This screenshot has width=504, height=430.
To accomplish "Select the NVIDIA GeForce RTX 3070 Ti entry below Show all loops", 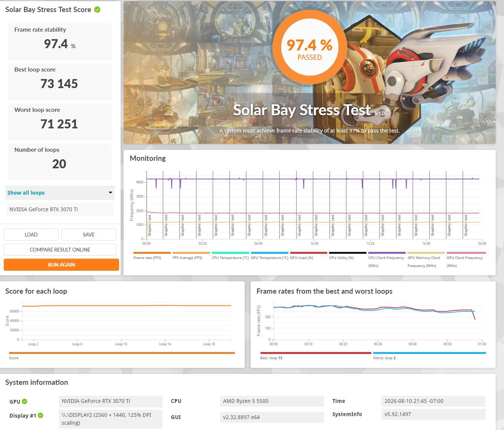I will pos(60,209).
